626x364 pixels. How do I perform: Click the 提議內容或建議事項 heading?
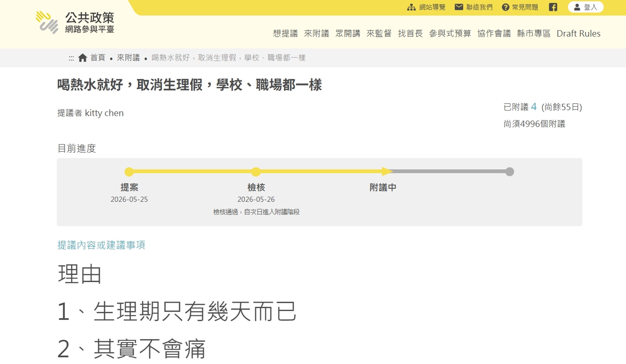pyautogui.click(x=101, y=245)
